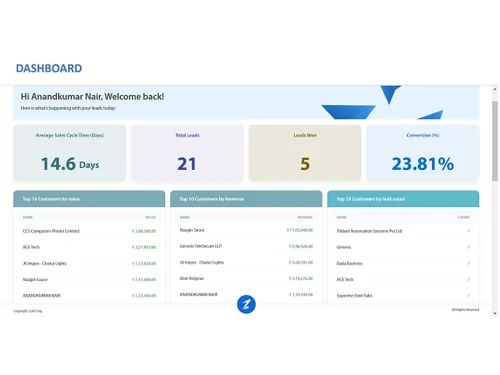Open the Leads Won card

coord(305,153)
